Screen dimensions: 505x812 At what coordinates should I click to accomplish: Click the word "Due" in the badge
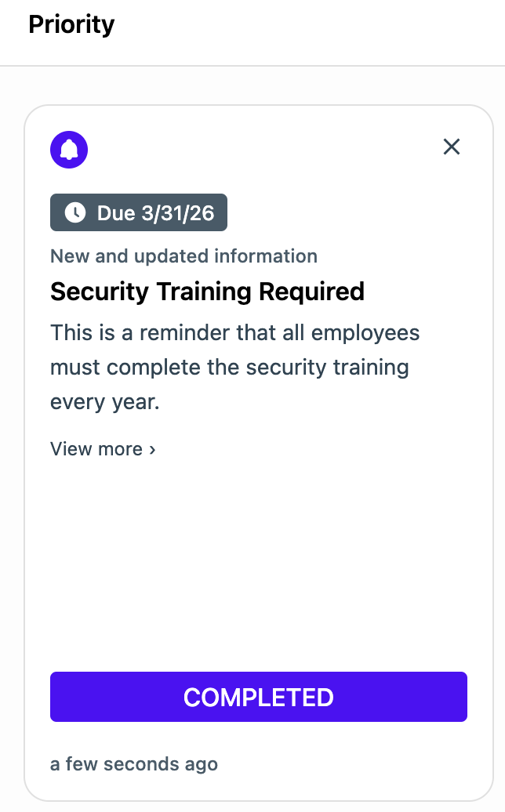(116, 212)
